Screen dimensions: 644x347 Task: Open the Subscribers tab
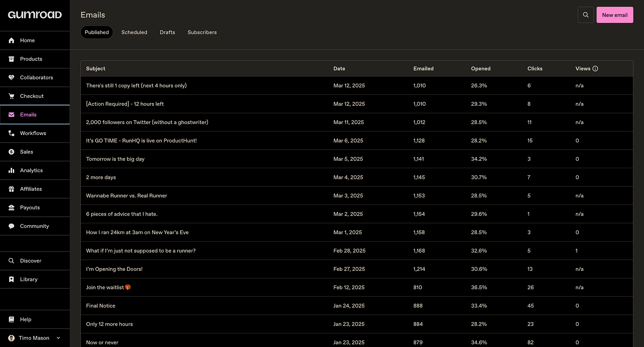[x=202, y=32]
